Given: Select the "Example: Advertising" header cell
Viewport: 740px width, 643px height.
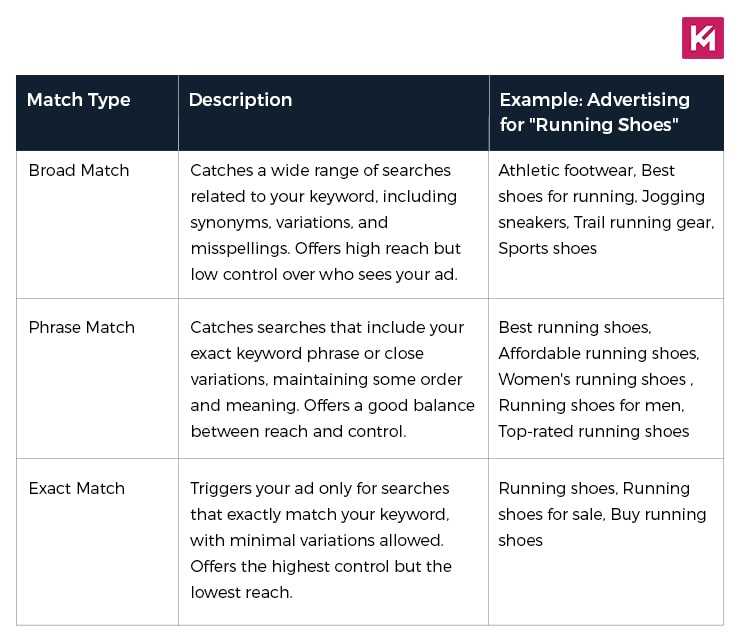Looking at the screenshot, I should [x=594, y=100].
